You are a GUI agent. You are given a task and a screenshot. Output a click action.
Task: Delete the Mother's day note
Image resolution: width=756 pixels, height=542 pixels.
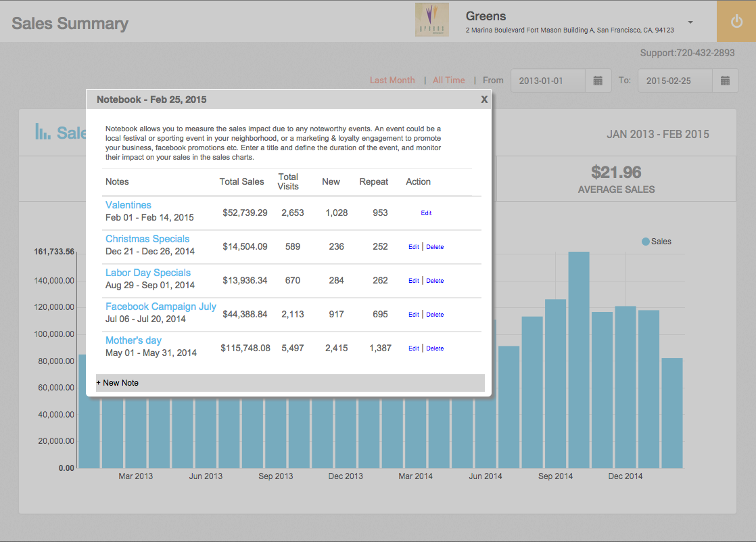point(435,348)
